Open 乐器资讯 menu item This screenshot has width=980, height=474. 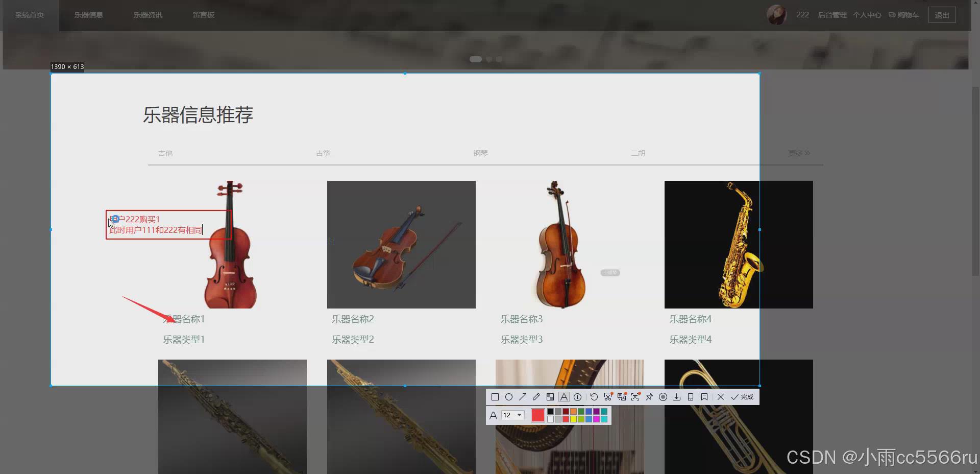[148, 15]
